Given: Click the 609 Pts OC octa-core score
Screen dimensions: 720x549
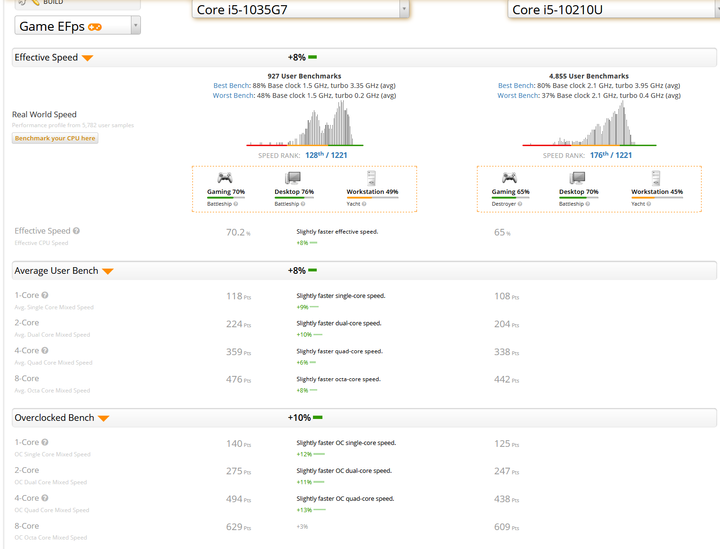Looking at the screenshot, I should coord(506,527).
